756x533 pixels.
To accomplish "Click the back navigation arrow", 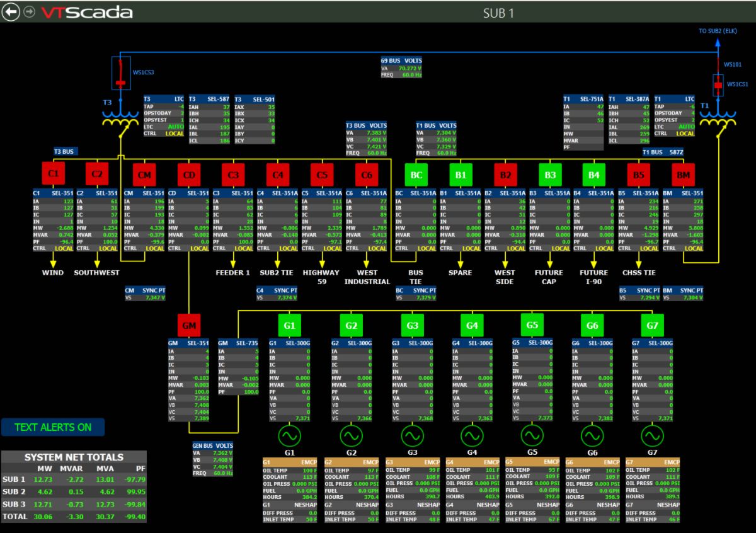I will [11, 13].
